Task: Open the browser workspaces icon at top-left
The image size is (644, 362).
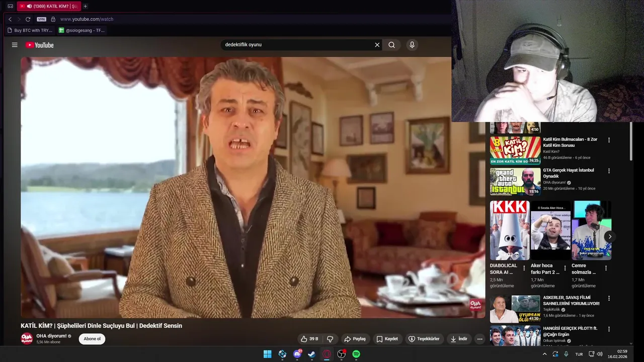Action: [x=10, y=6]
